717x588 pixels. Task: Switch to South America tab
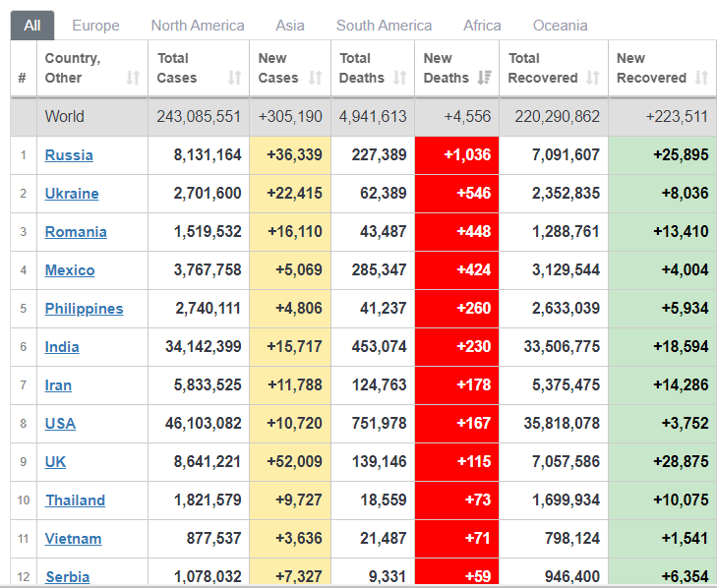coord(384,26)
